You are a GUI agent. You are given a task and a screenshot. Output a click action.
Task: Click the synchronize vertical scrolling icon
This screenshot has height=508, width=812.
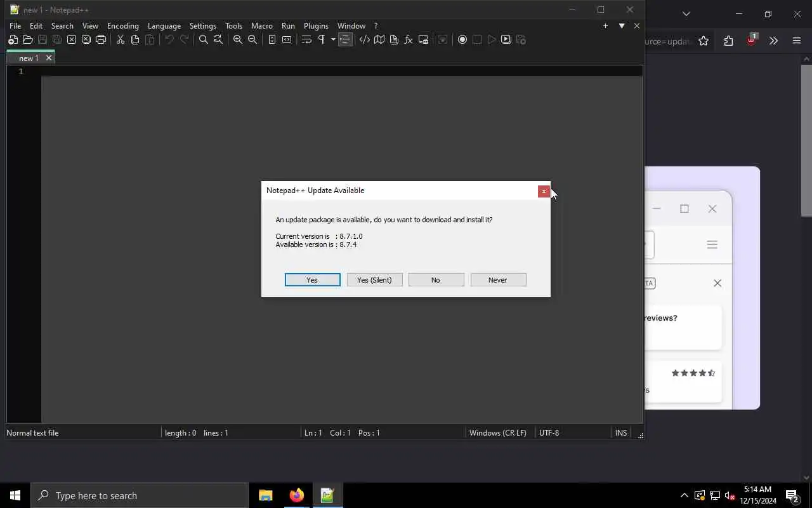coord(272,39)
